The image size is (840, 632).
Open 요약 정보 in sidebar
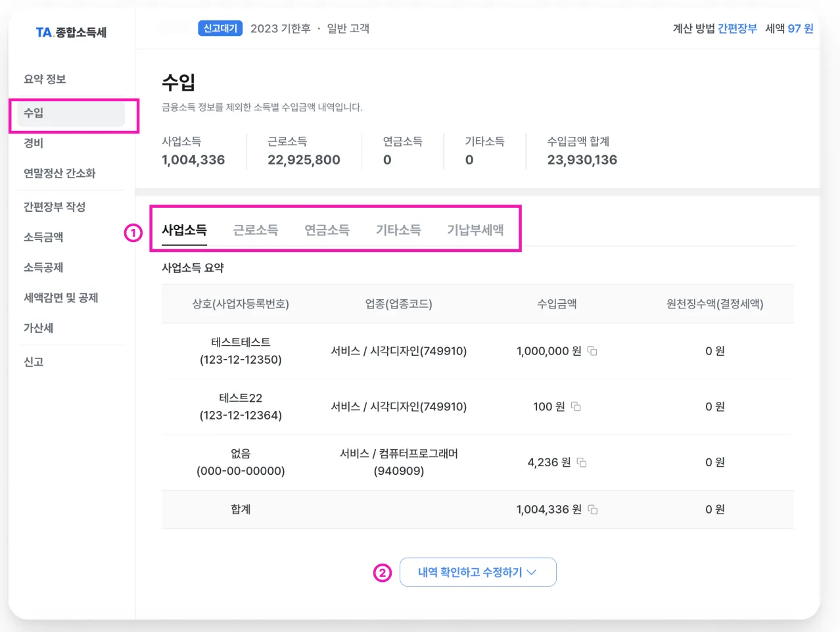(45, 80)
